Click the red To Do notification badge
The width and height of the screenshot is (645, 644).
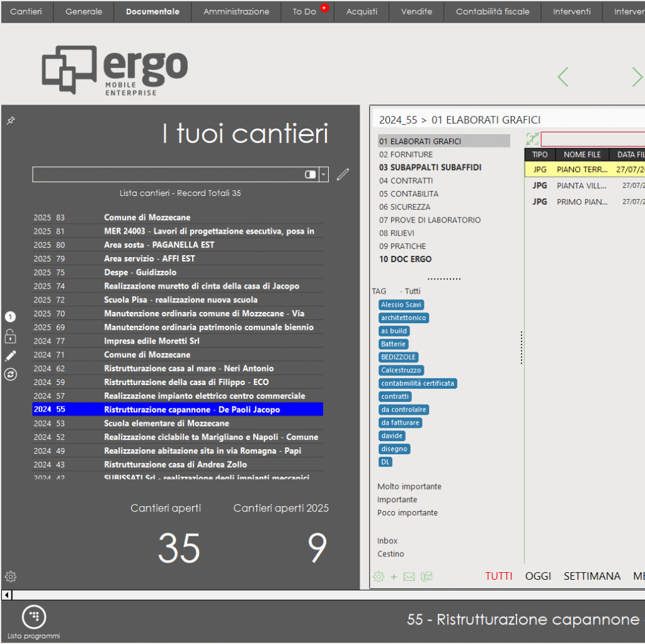324,8
